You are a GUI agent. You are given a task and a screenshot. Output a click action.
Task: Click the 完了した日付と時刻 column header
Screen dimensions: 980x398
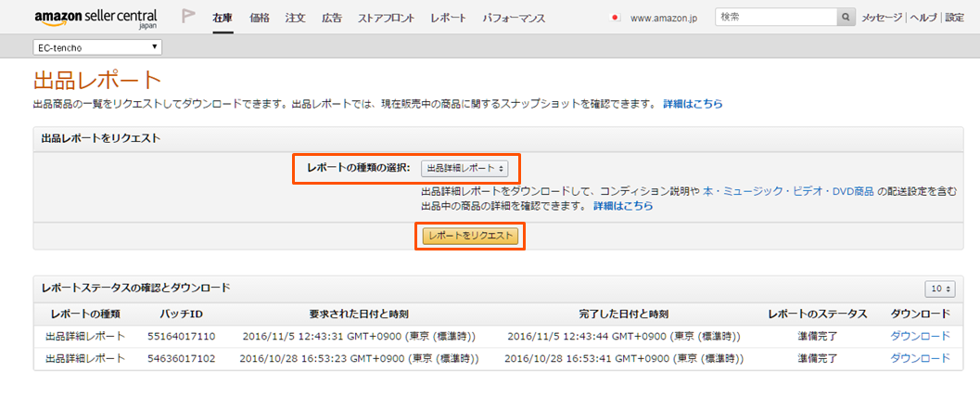tap(624, 314)
